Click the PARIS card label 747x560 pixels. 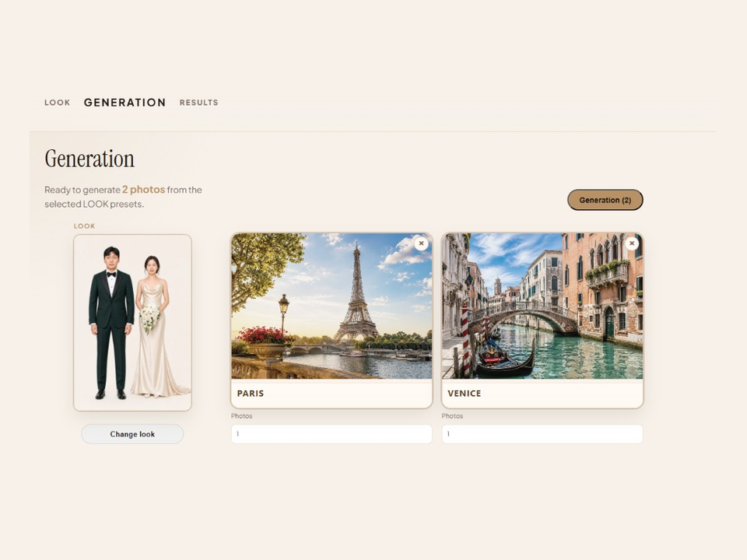point(251,394)
